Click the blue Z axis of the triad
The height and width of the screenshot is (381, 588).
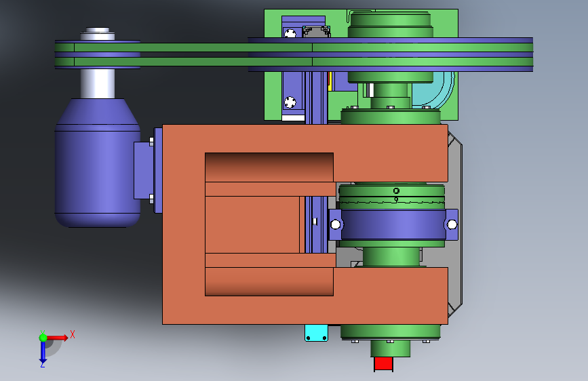coord(43,353)
